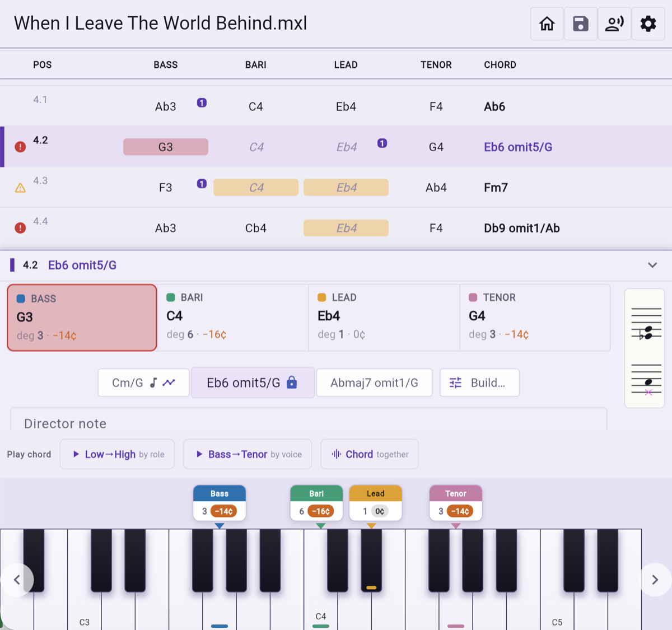The height and width of the screenshot is (630, 672).
Task: Click the red error icon on row 4.4
Action: (20, 228)
